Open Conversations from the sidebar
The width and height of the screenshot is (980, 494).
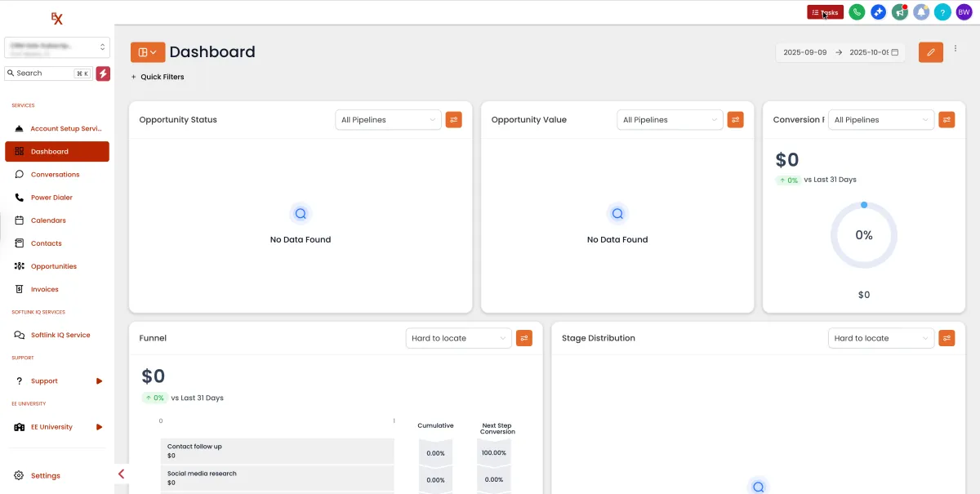pyautogui.click(x=57, y=175)
